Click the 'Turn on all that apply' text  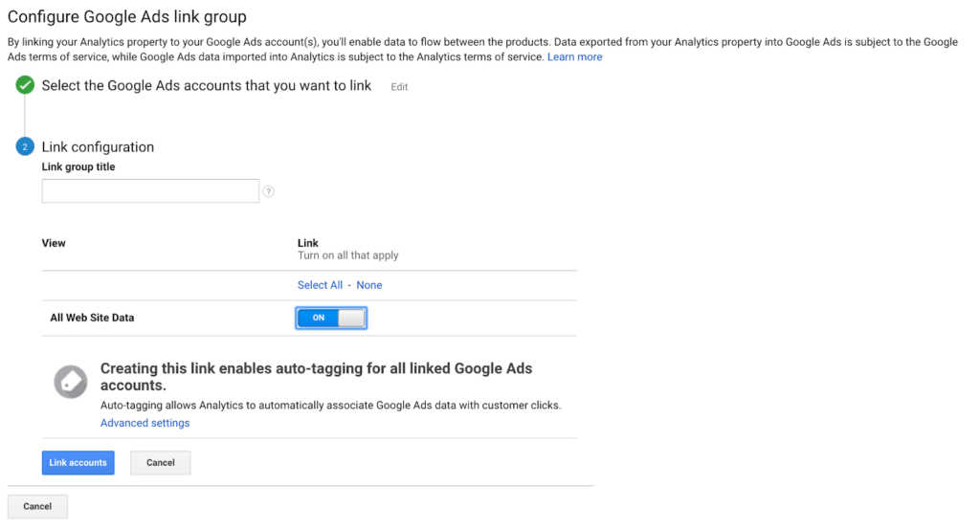[348, 255]
